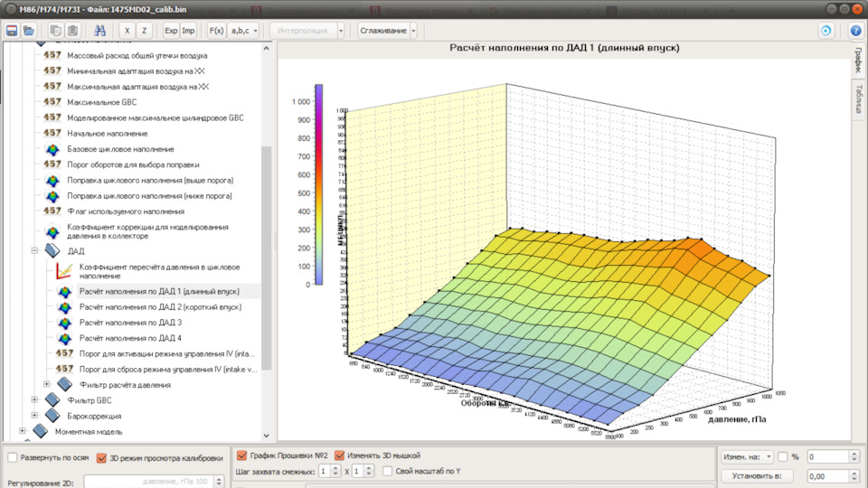This screenshot has height=488, width=868.
Task: Click the save file toolbar icon
Action: click(x=12, y=31)
